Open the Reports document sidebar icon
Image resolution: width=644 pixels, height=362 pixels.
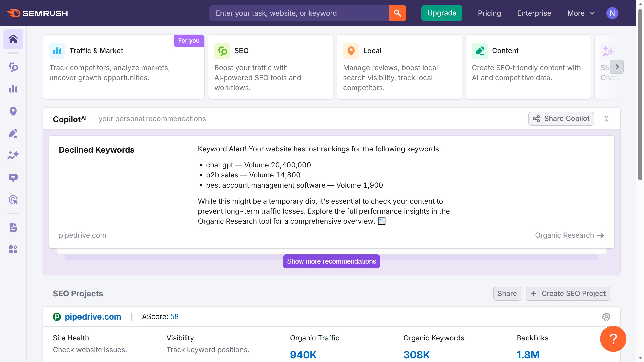pos(13,227)
